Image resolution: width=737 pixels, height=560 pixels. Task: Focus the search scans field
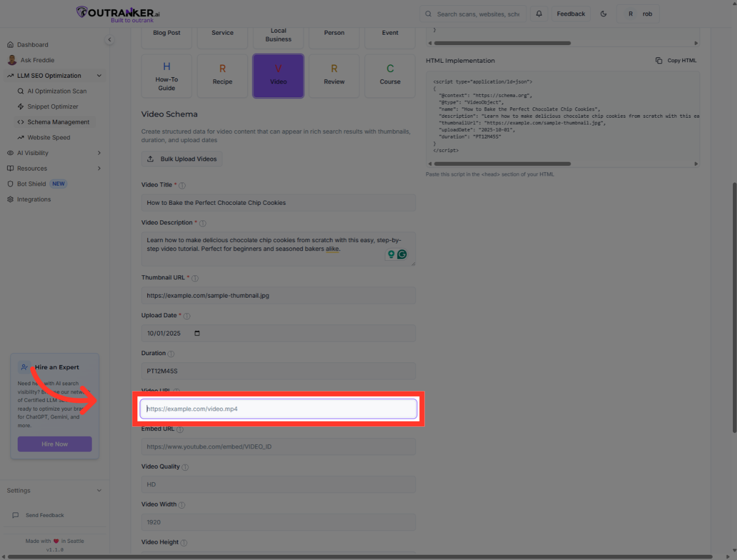click(473, 14)
